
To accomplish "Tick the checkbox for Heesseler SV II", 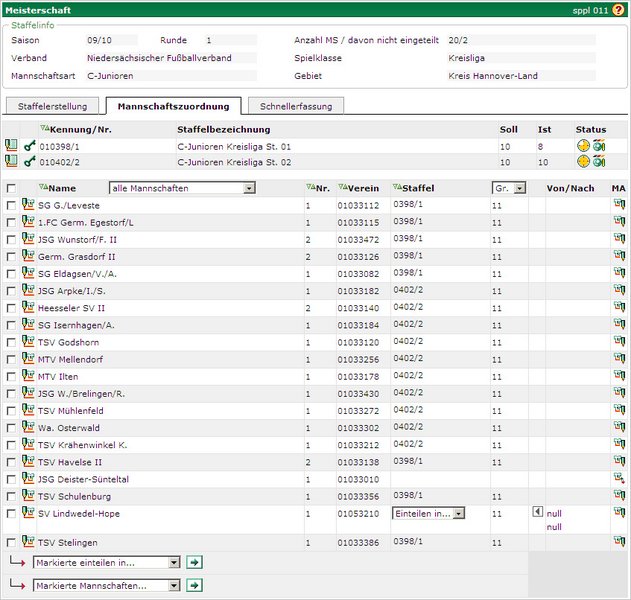I will [x=11, y=308].
